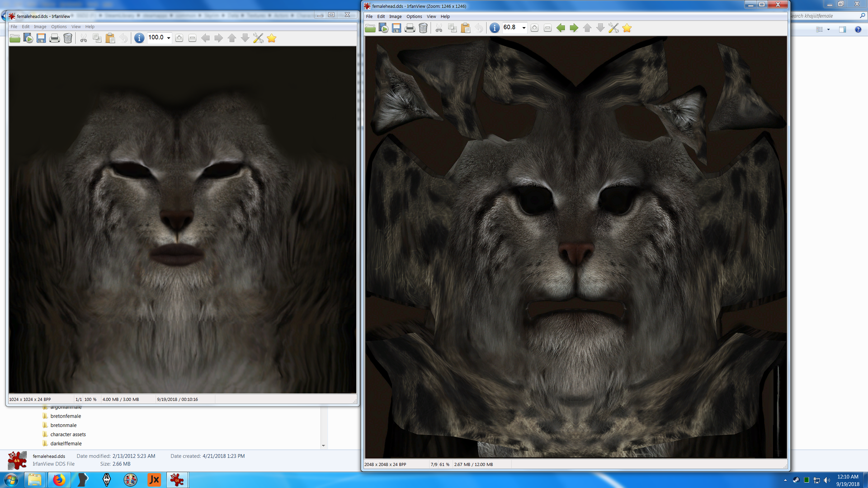Delete file via right IrfanView trash icon
Screen dimensions: 868x488
click(x=423, y=28)
